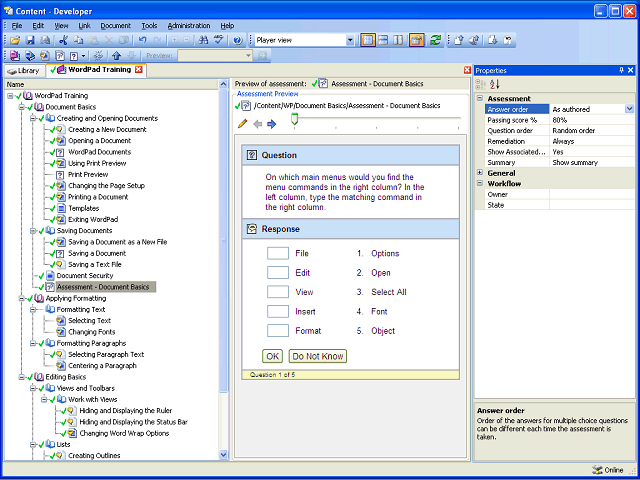Click the blue Help question mark icon
This screenshot has width=640, height=480.
coord(238,40)
